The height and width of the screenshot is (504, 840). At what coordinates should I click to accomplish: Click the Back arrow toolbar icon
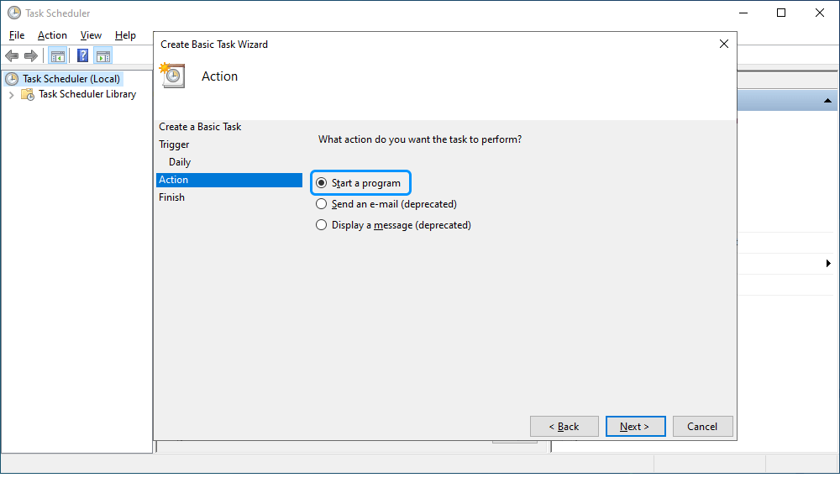point(12,55)
